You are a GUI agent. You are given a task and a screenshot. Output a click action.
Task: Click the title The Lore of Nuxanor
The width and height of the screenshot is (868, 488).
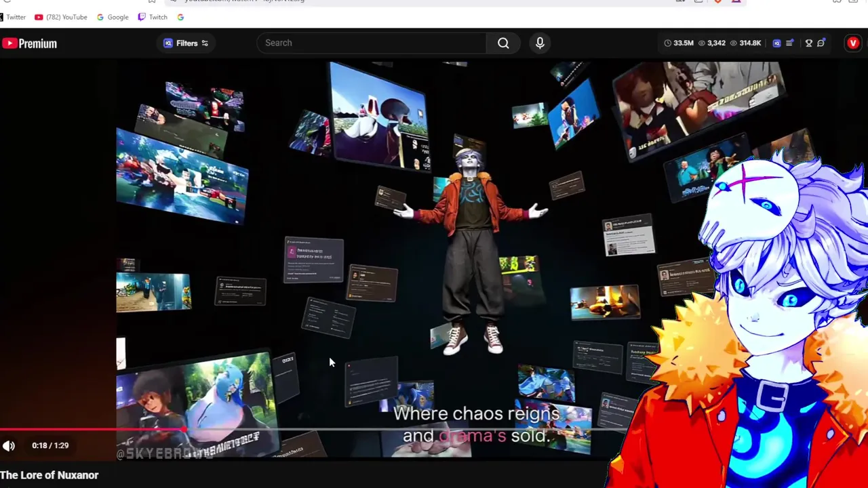click(x=50, y=475)
